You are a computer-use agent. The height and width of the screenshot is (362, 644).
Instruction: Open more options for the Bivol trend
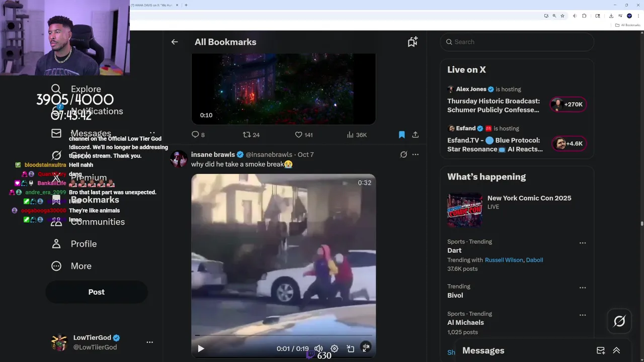pyautogui.click(x=583, y=288)
